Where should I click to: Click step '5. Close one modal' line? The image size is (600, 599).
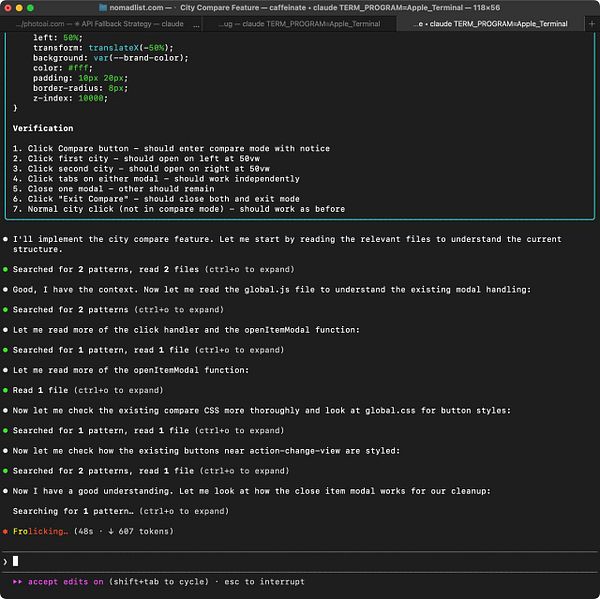[113, 189]
